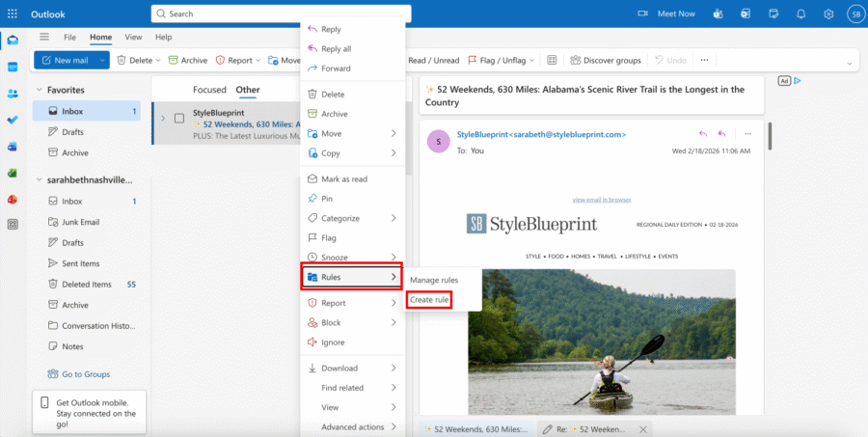
Task: Select Pin in the context menu
Action: click(x=352, y=199)
